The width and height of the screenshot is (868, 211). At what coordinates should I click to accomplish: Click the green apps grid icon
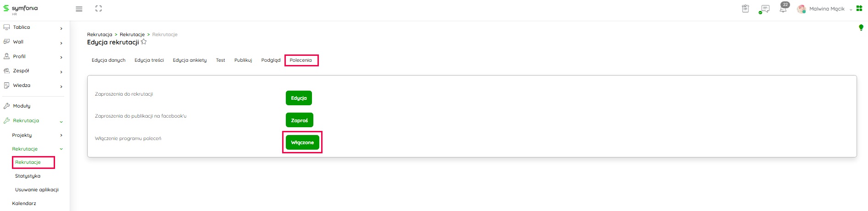tap(859, 9)
